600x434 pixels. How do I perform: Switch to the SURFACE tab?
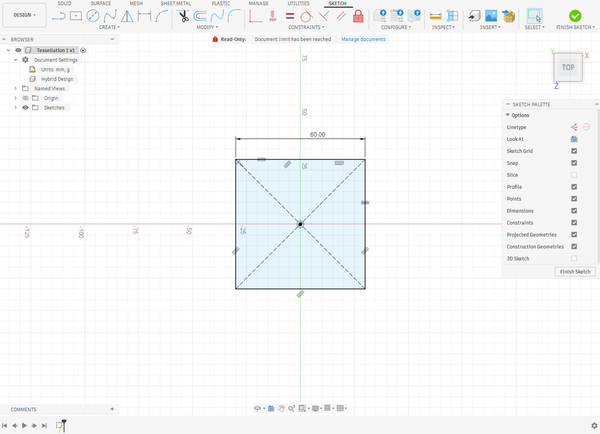click(x=101, y=3)
